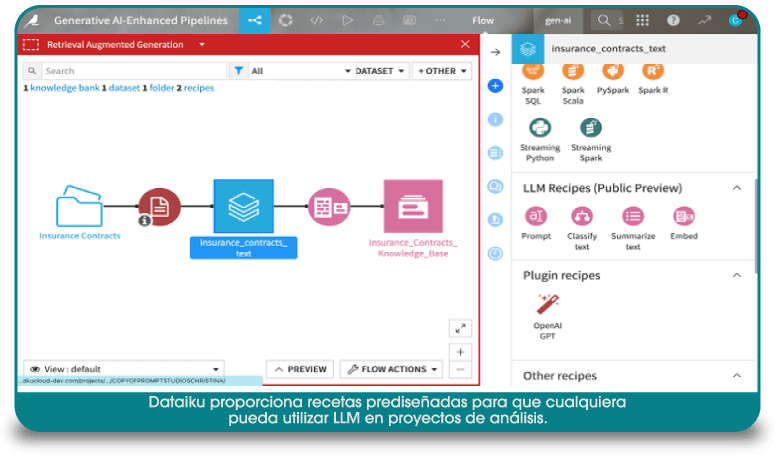Open the three-dots more menu in navigation
This screenshot has width=775, height=468.
click(x=440, y=20)
